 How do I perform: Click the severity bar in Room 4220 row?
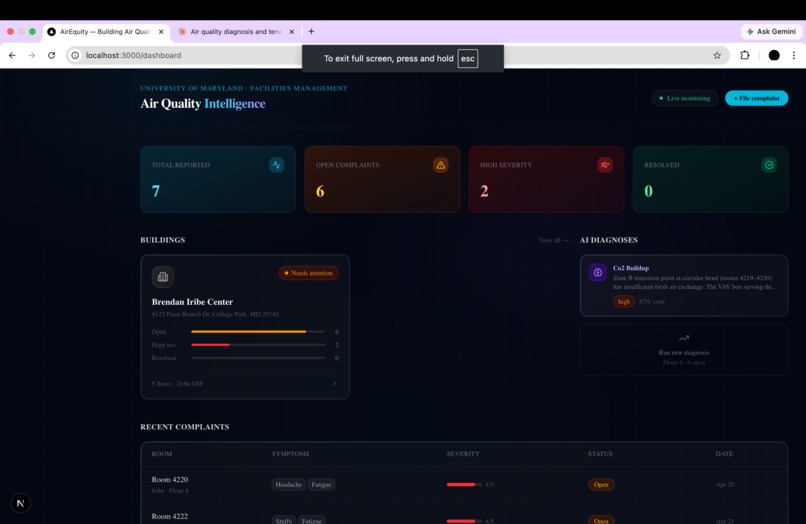pyautogui.click(x=464, y=484)
